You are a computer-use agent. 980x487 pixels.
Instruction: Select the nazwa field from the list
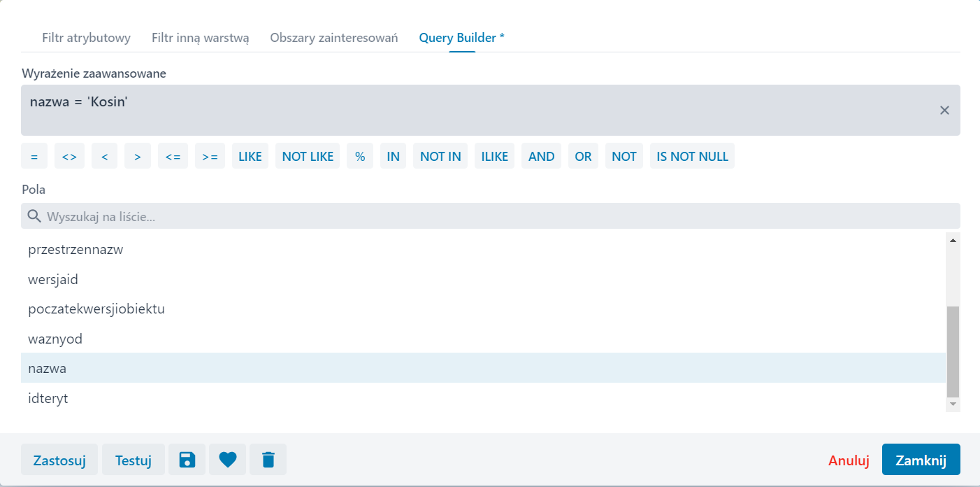[x=48, y=367]
